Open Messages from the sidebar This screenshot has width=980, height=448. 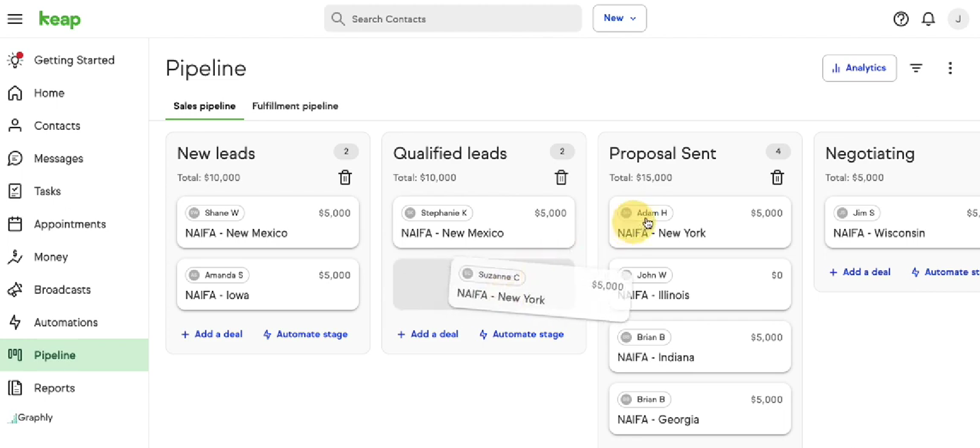coord(74,159)
